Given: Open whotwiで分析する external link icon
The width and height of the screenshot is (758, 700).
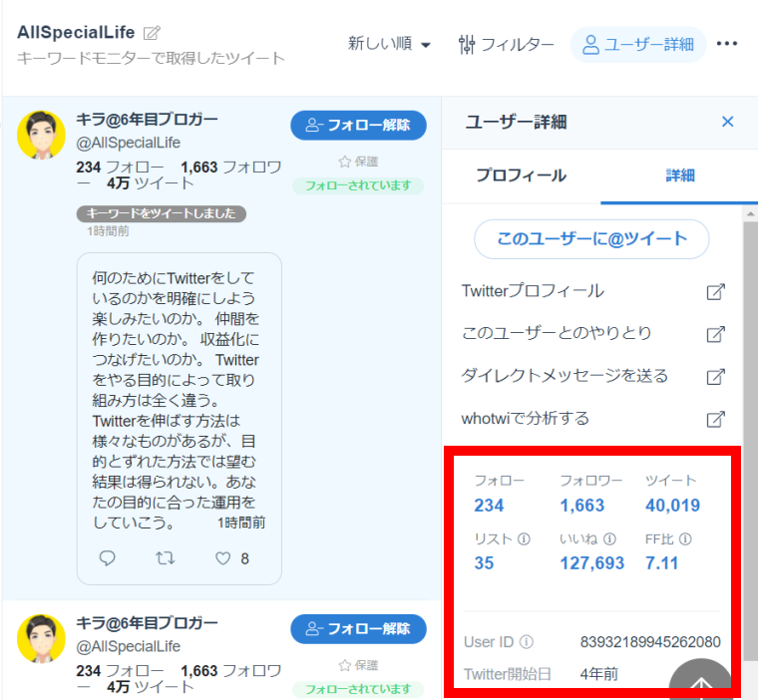Looking at the screenshot, I should pos(715,419).
